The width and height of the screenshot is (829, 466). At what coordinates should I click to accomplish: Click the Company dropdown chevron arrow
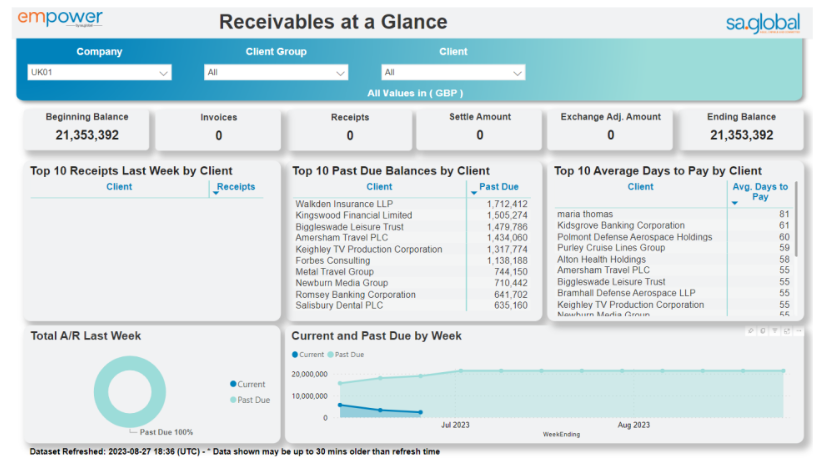[x=163, y=74]
